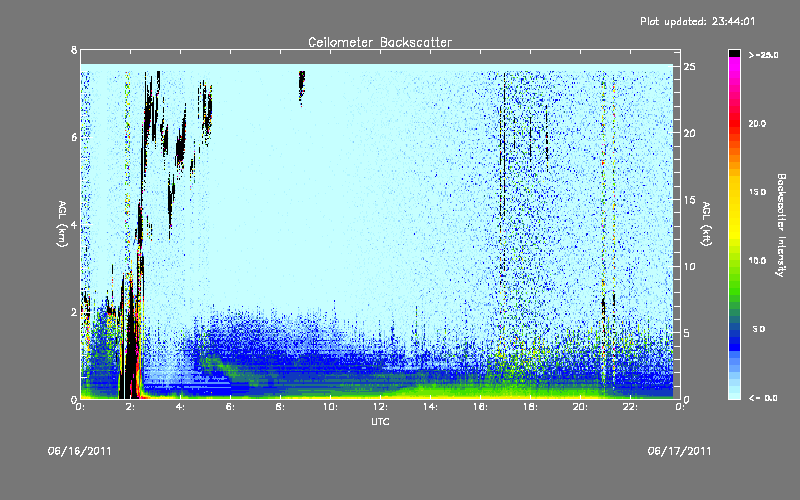Click the "8:" UTC time tick
The height and width of the screenshot is (500, 800).
pyautogui.click(x=281, y=407)
